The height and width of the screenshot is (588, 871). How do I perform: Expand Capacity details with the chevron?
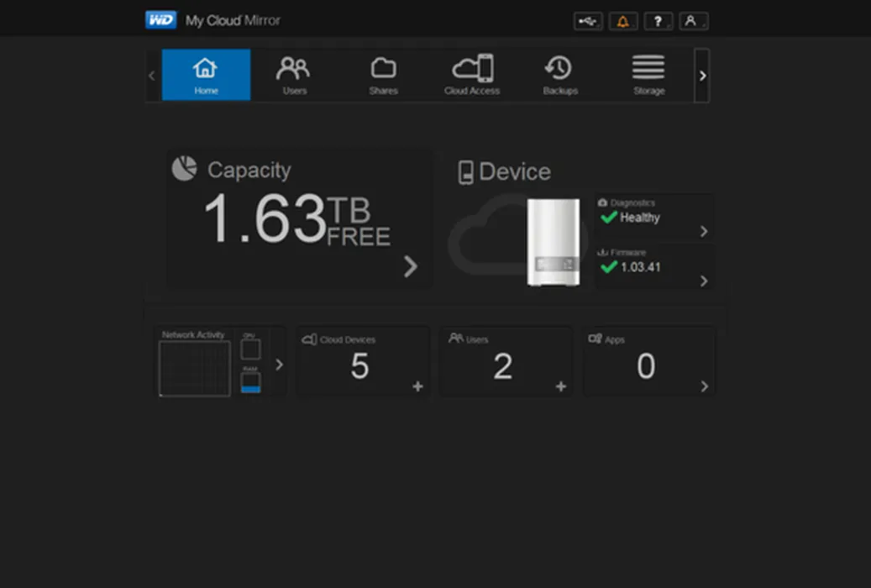[410, 266]
